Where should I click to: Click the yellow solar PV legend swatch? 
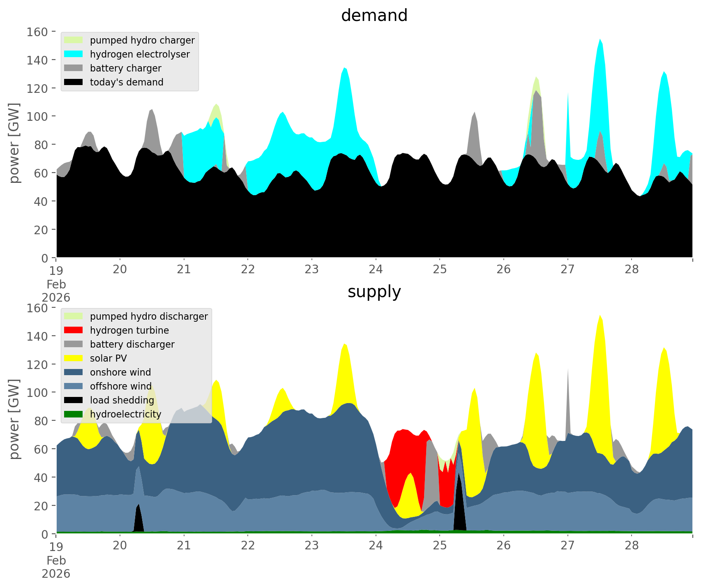74,358
